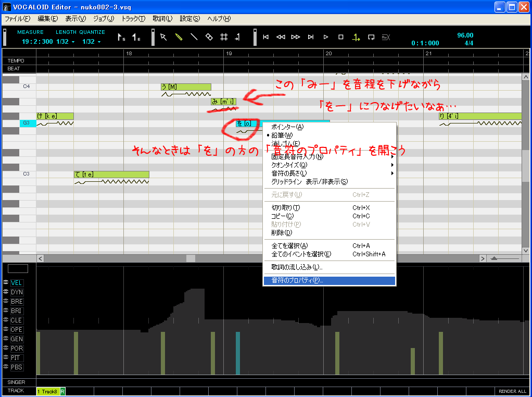532x397 pixels.
Task: Toggle visibility eye next to OPE
Action: (6, 329)
